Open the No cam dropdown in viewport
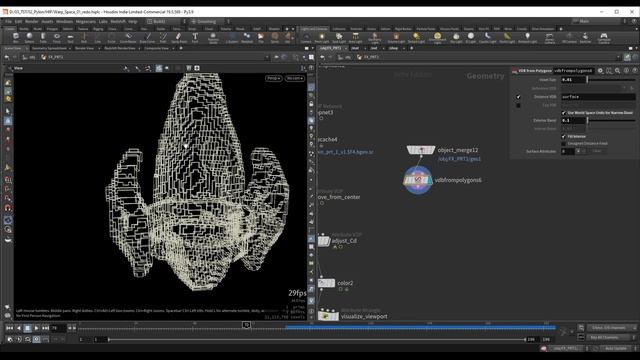 295,78
